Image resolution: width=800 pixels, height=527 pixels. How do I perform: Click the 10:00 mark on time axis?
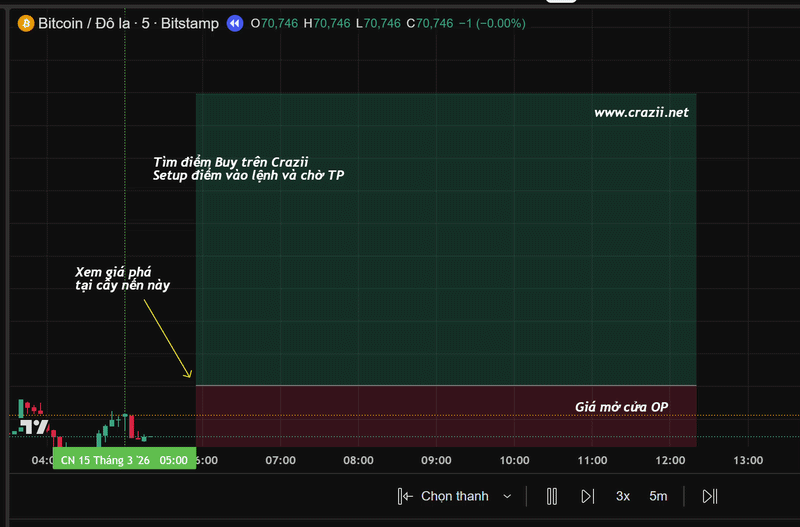tap(514, 461)
